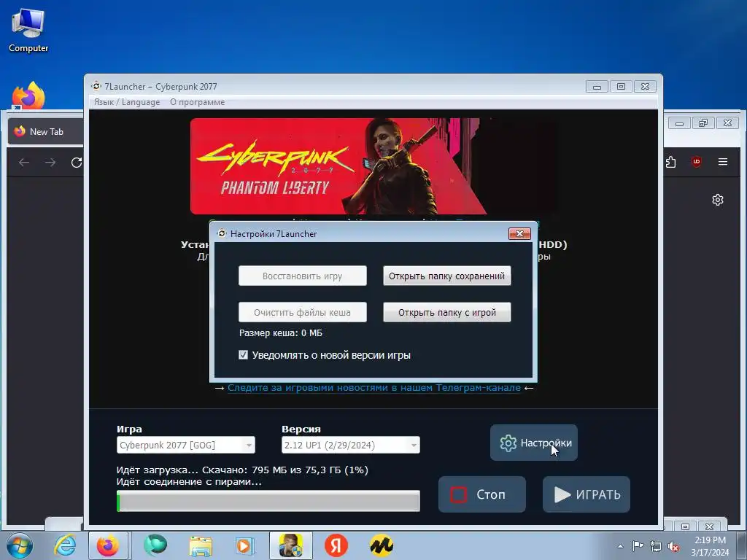Follow the Telegram channel news link
This screenshot has height=560, width=747.
[x=374, y=388]
